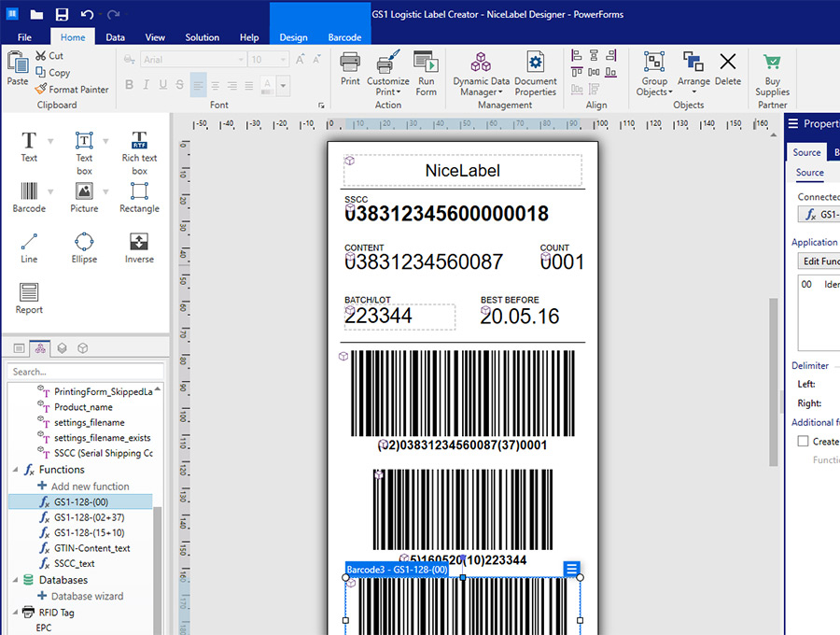Viewport: 840px width, 635px height.
Task: Select the Report object tool
Action: coord(29,298)
